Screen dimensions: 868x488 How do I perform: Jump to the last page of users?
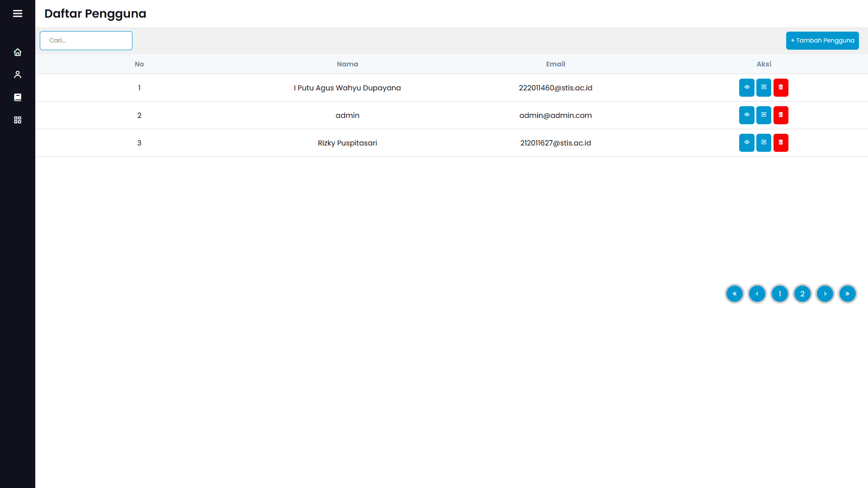[847, 294]
